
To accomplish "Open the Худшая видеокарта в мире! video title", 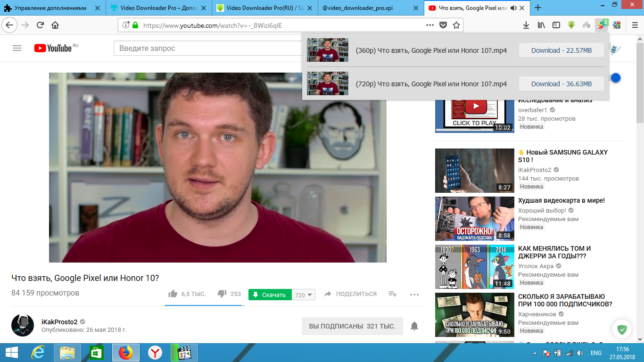I will coord(561,200).
